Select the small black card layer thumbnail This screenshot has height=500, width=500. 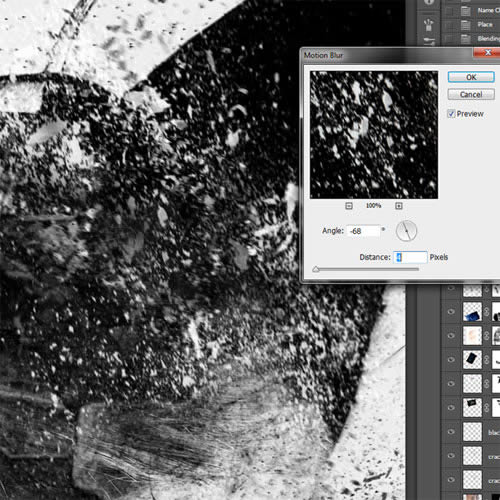[x=472, y=408]
